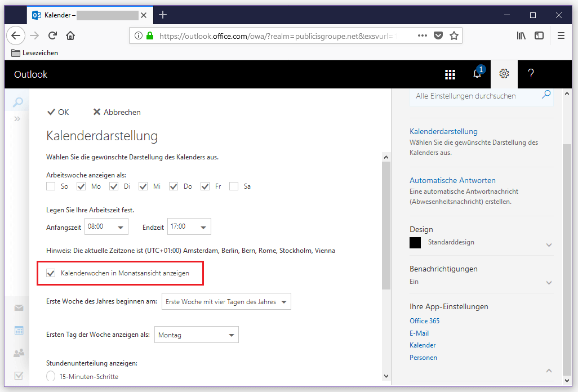Click the search magnifier in left sidebar
Image resolution: width=578 pixels, height=392 pixels.
[18, 102]
